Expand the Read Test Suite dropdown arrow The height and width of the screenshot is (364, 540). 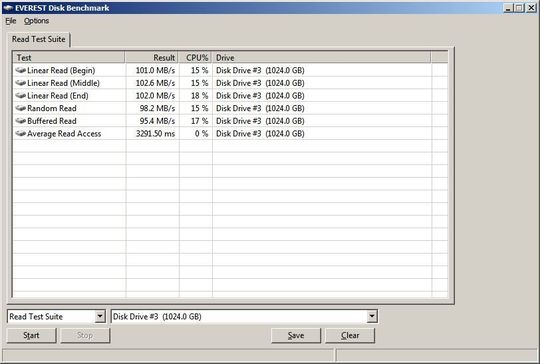tap(100, 316)
